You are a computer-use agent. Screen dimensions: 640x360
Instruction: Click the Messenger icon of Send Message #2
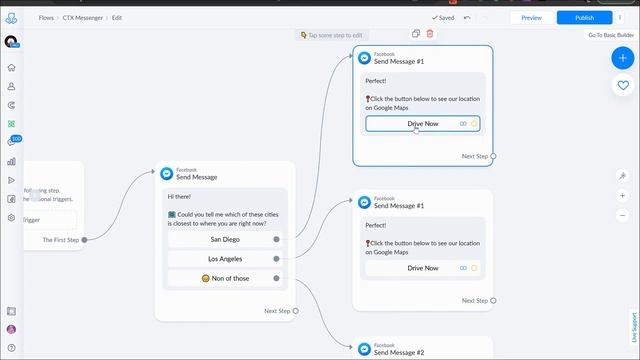(364, 349)
